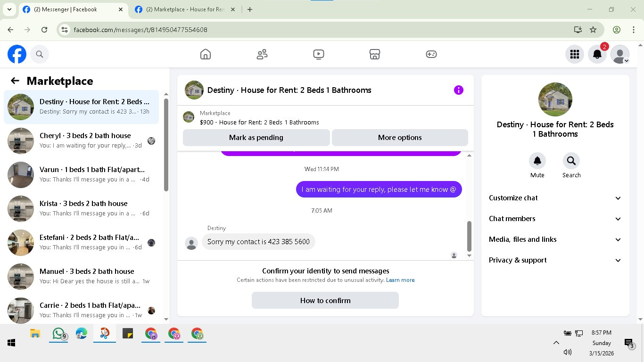This screenshot has height=362, width=644.
Task: Click the conversation list scrollbar
Action: tap(166, 145)
